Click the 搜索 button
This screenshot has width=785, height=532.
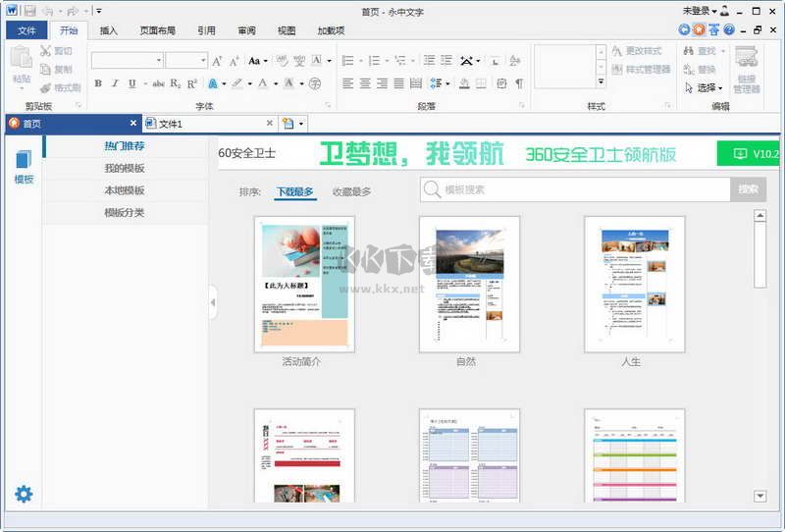[748, 189]
